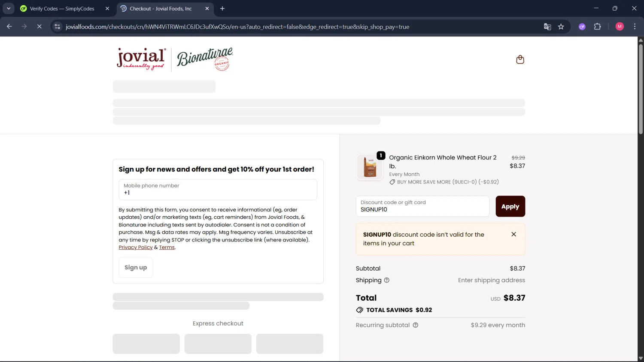The image size is (644, 362).
Task: Apply the discount code
Action: [510, 206]
